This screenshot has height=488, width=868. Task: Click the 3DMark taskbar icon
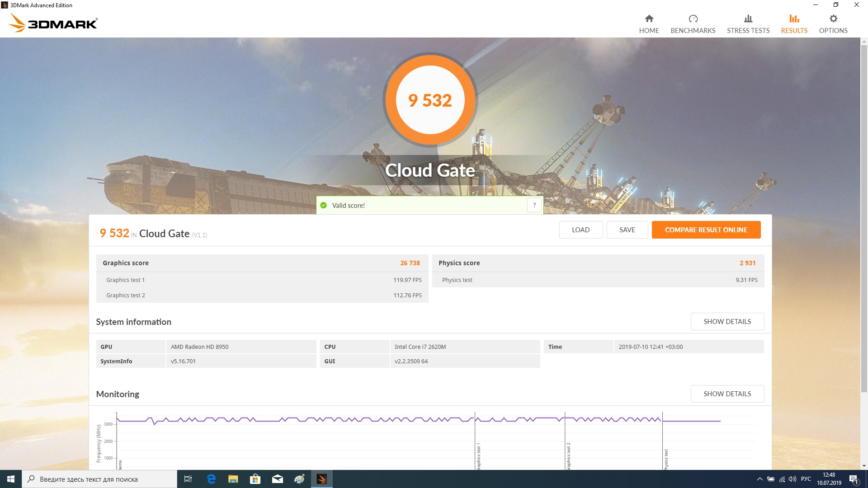pyautogui.click(x=321, y=479)
